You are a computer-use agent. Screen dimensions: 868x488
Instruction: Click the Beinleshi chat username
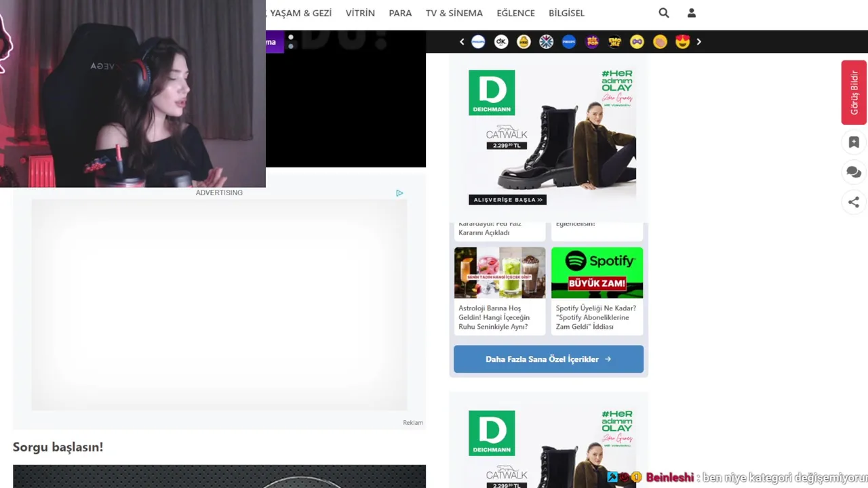[670, 478]
